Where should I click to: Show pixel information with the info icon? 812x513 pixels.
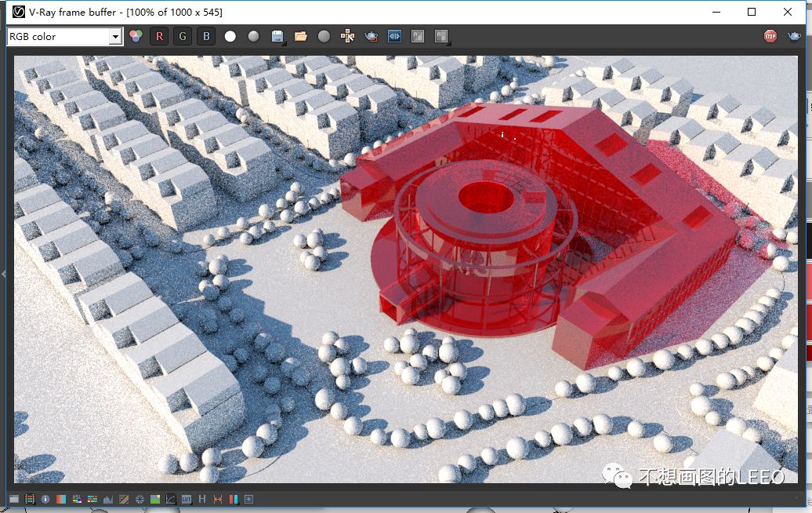click(45, 499)
